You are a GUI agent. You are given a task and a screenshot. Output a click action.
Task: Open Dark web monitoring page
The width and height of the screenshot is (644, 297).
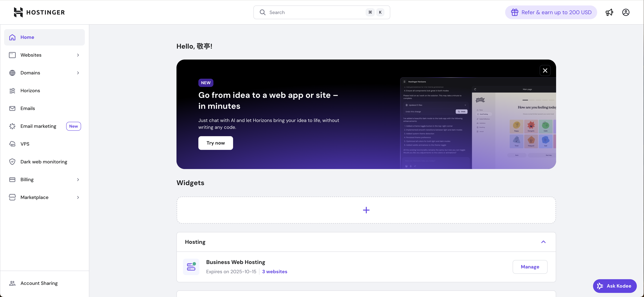(x=44, y=162)
